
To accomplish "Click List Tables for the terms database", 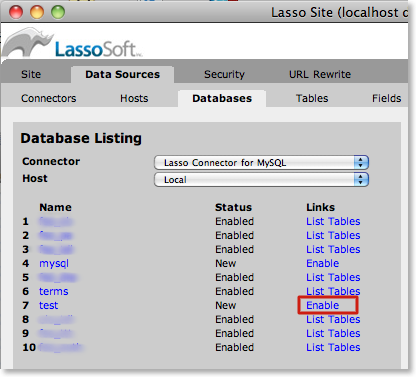I will pos(333,291).
